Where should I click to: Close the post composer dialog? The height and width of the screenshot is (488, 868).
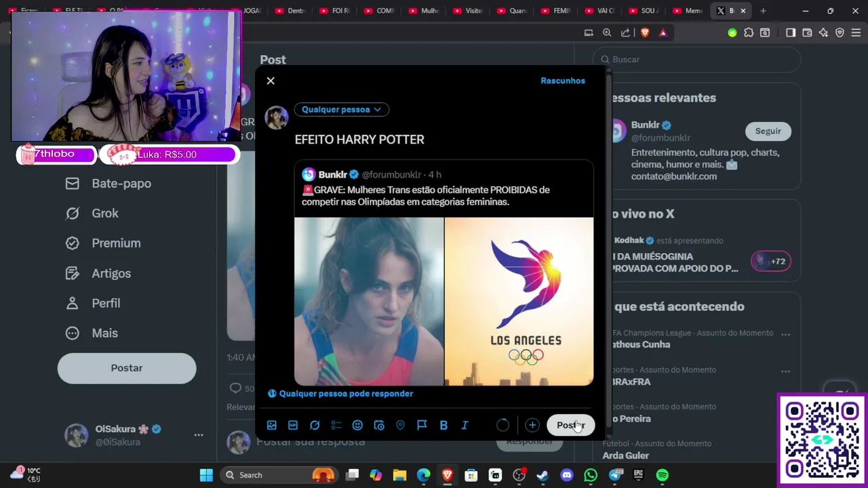pos(271,81)
